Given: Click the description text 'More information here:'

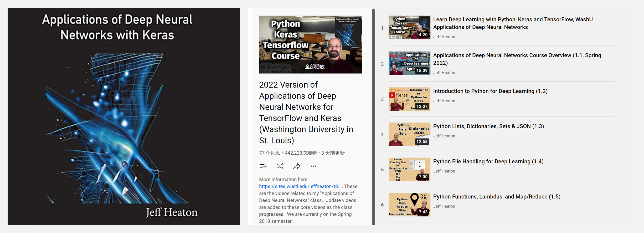Looking at the screenshot, I should tap(284, 179).
